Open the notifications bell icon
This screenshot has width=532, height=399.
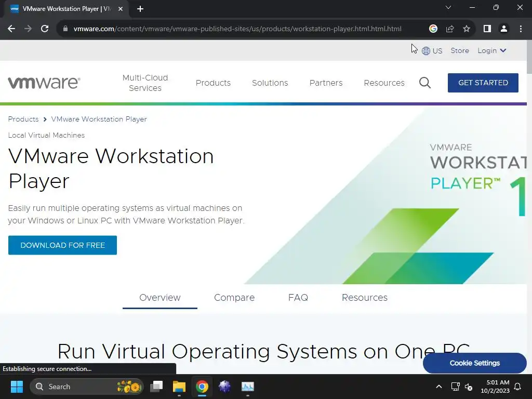(x=518, y=387)
